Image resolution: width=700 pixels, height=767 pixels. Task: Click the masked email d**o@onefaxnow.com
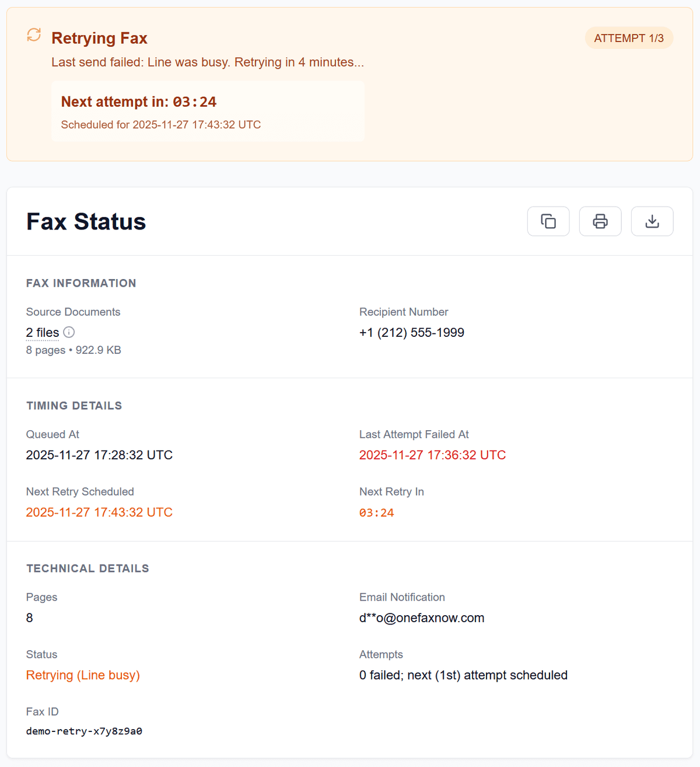click(421, 618)
